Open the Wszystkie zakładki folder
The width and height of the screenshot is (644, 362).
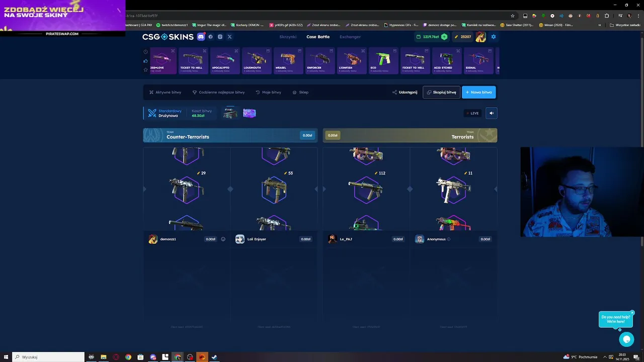click(625, 25)
